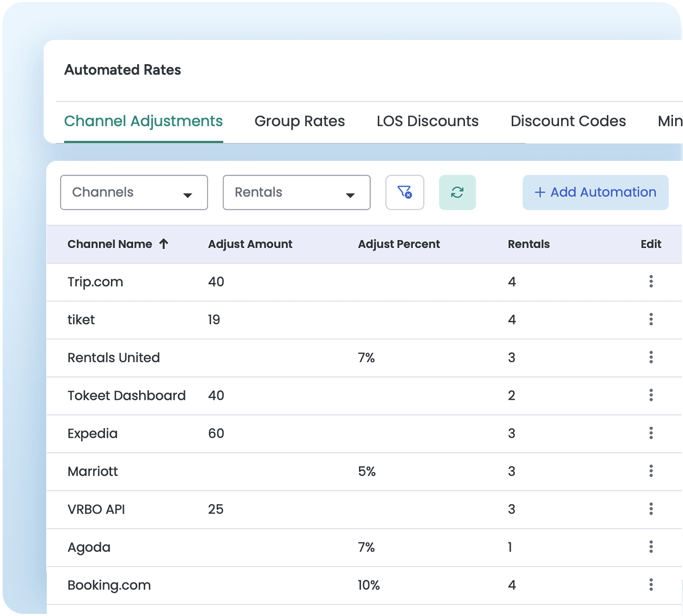Select the Booking.com channel name
This screenshot has height=616, width=683.
[109, 585]
